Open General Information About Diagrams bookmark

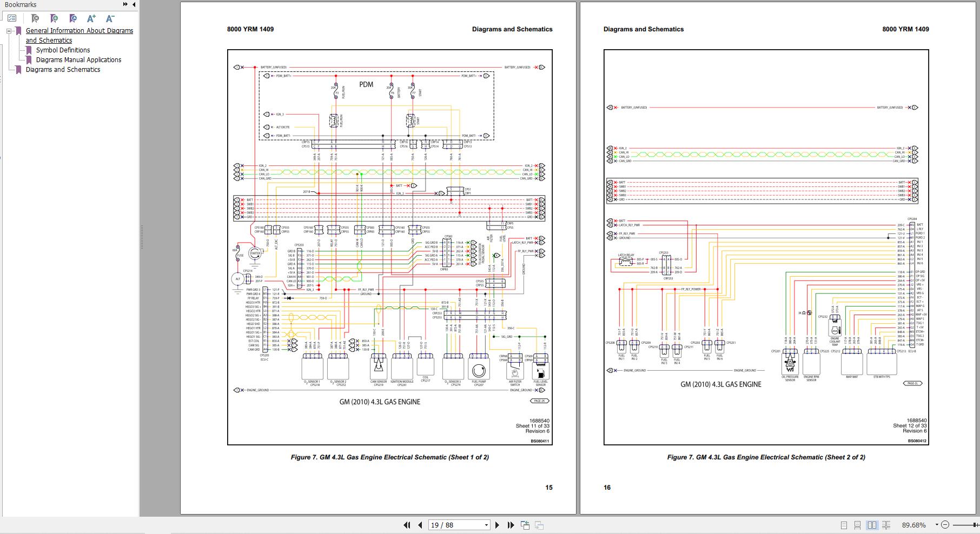point(80,35)
